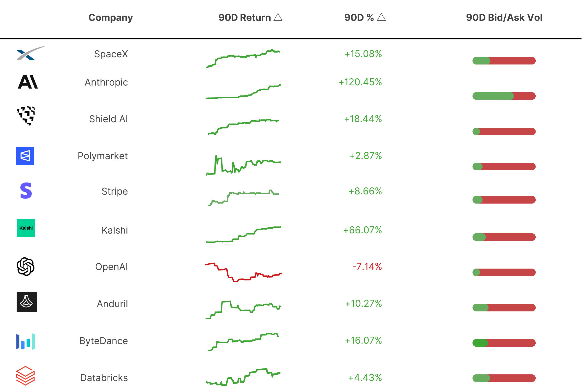Click ByteDance's bid/ask volume bar
Screen dimensions: 582x392
504,343
